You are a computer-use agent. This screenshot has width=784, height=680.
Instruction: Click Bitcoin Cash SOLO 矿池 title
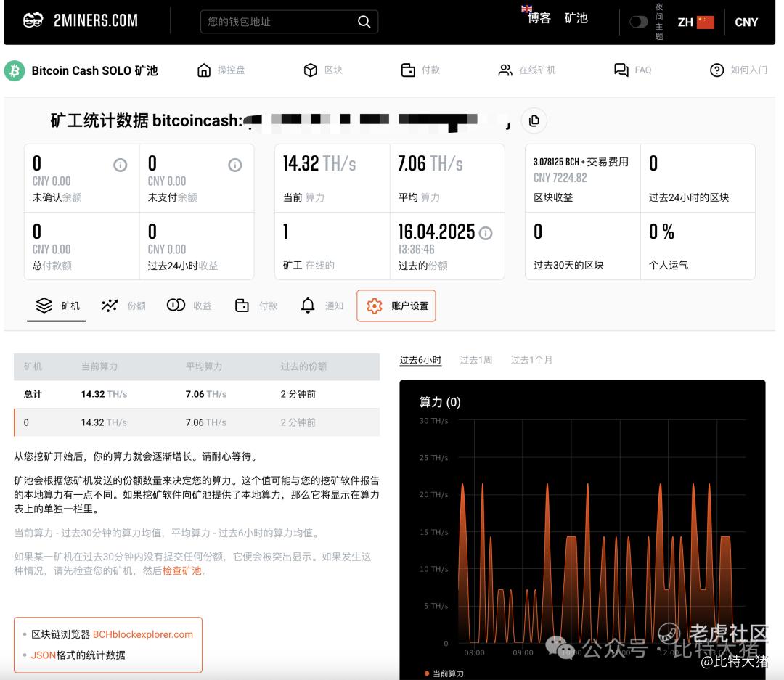(94, 70)
